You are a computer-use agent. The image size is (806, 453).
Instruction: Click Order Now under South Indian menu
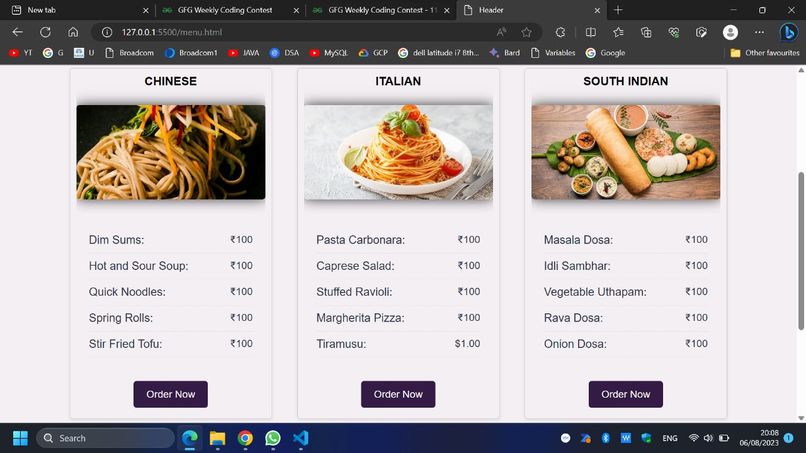coord(626,394)
